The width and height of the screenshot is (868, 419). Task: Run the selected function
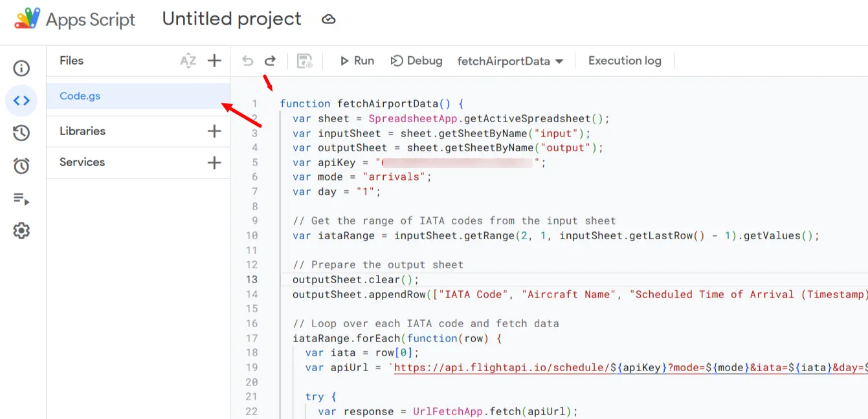click(x=357, y=61)
